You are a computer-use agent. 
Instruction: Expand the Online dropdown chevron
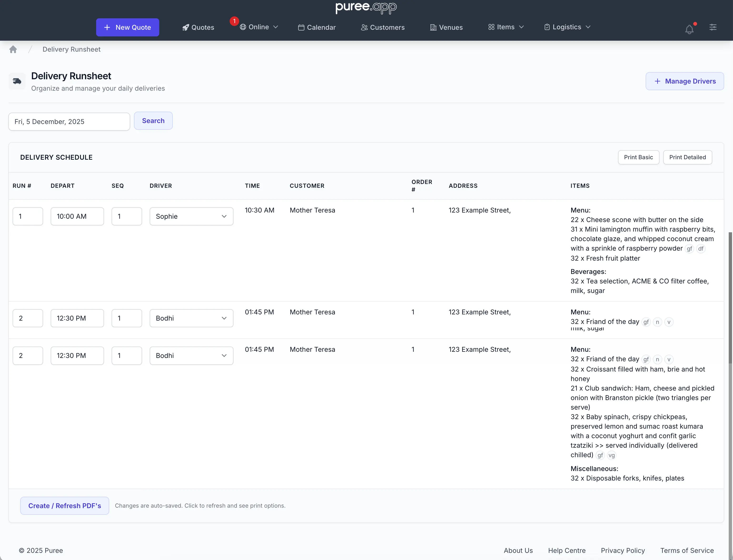(276, 27)
